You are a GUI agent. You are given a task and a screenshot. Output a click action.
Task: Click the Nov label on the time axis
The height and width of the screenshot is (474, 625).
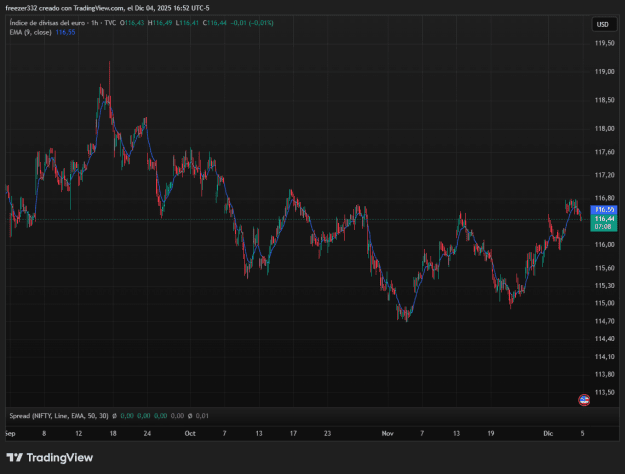coord(387,433)
